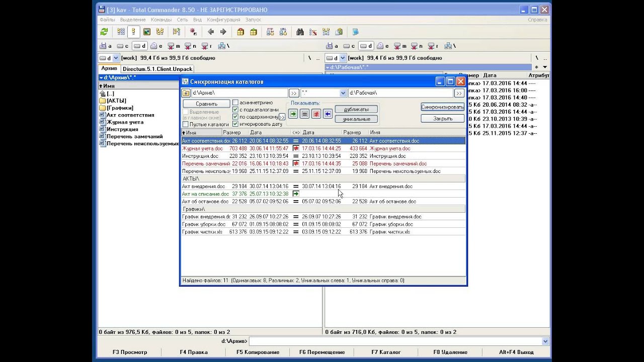Select drive e in left drive bar

(157, 46)
